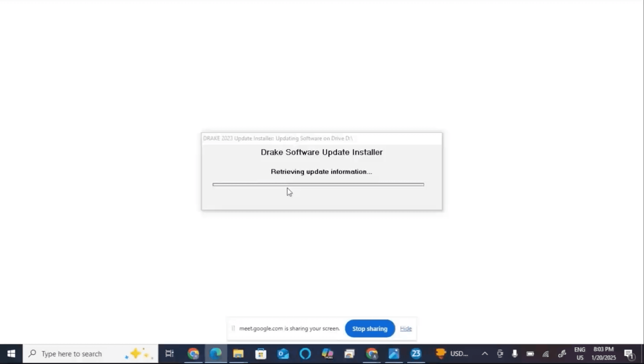Open the Photos app from the taskbar
This screenshot has width=644, height=364.
coord(394,353)
